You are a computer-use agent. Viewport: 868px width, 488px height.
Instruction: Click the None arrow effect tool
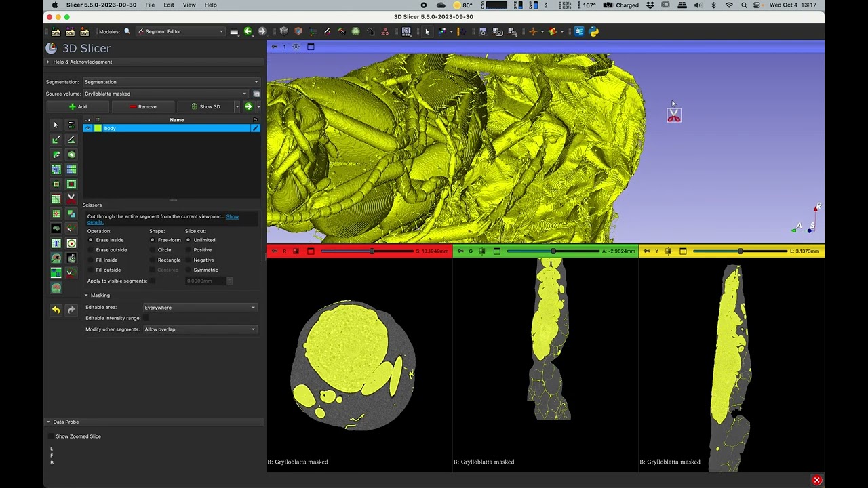(56, 125)
